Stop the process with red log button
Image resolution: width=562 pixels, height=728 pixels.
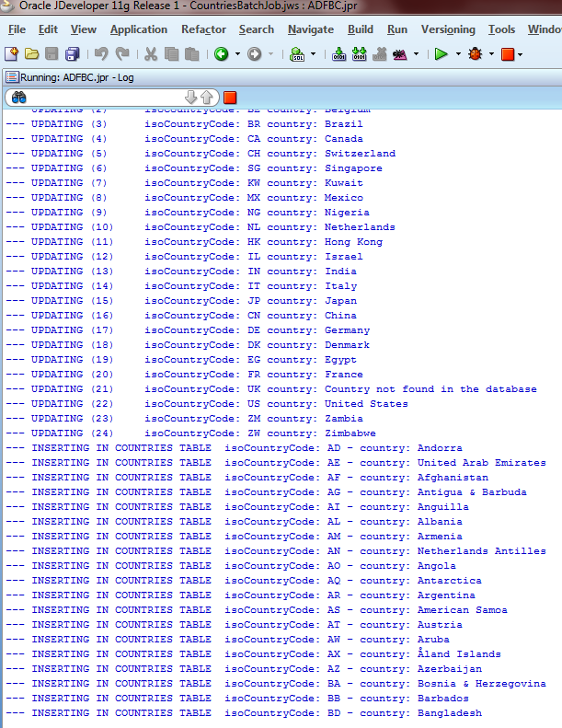230,97
